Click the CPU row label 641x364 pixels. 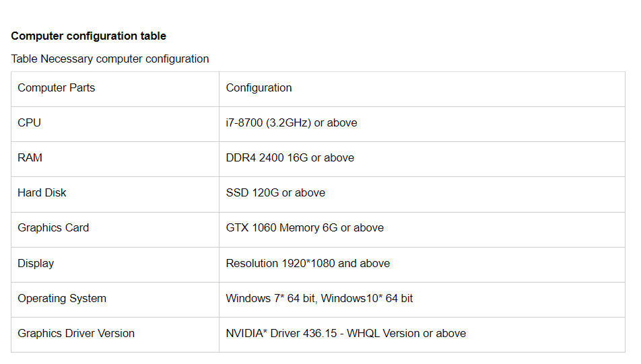click(29, 123)
